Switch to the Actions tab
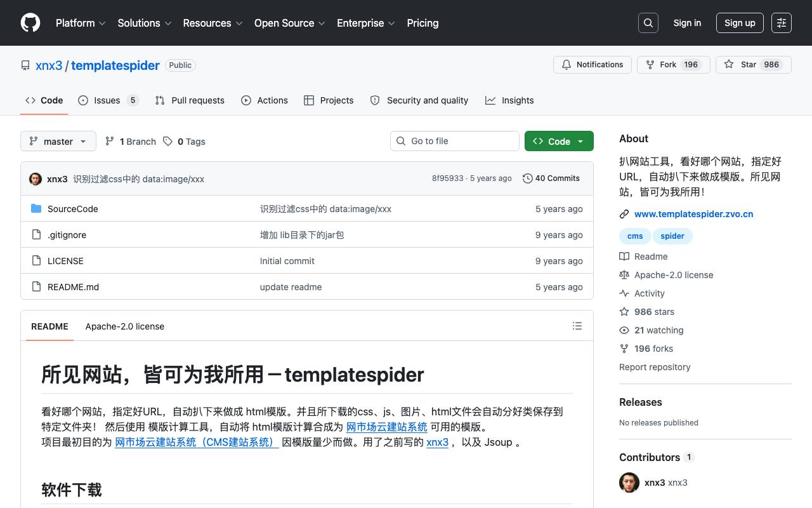The height and width of the screenshot is (508, 812). click(x=265, y=100)
